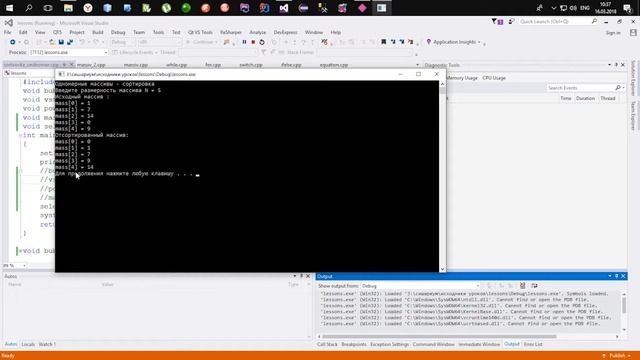Screen dimensions: 640x360
Task: Open Windows search from taskbar
Action: point(29,8)
